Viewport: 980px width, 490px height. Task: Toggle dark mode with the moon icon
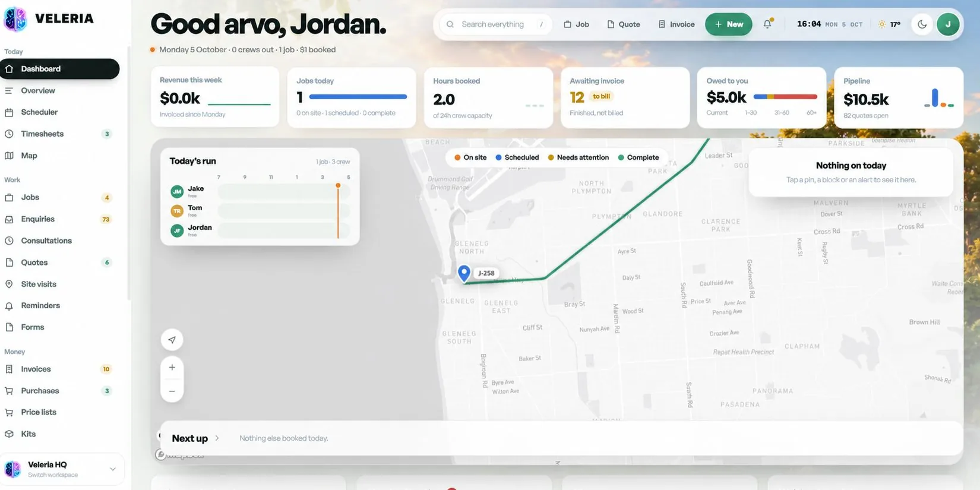click(922, 24)
